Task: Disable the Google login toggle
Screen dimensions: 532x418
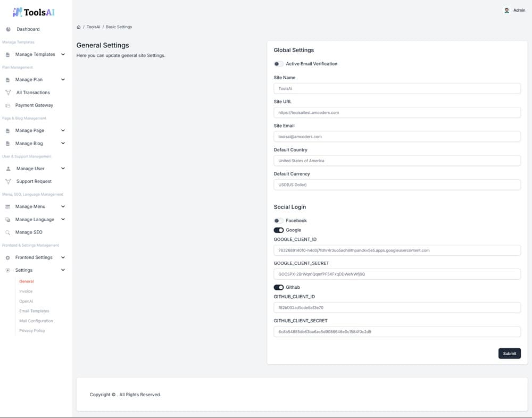Action: click(x=278, y=230)
